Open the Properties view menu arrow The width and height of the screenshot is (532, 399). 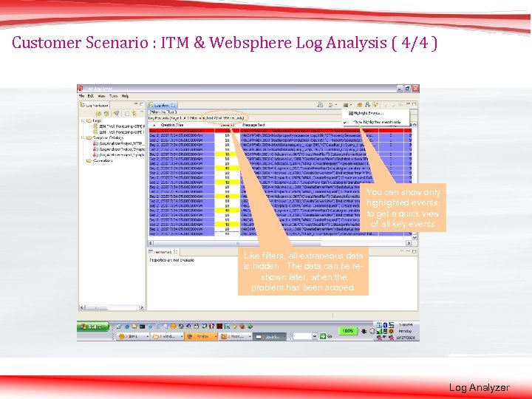click(403, 251)
